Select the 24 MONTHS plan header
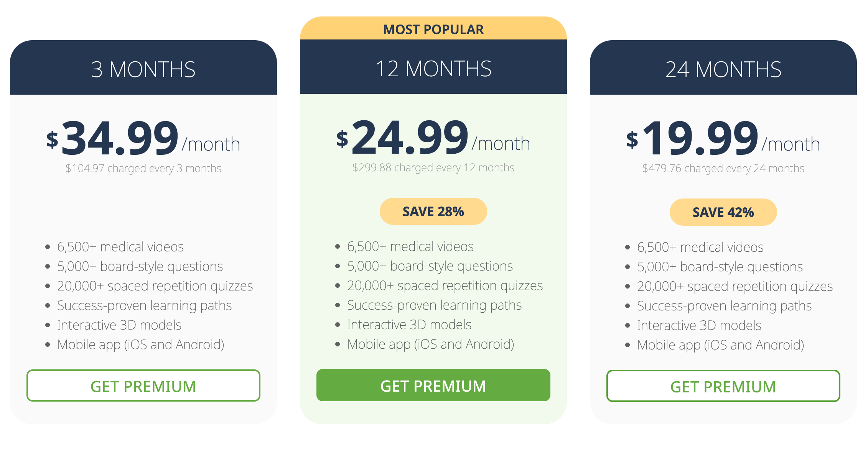This screenshot has height=456, width=868. click(723, 69)
